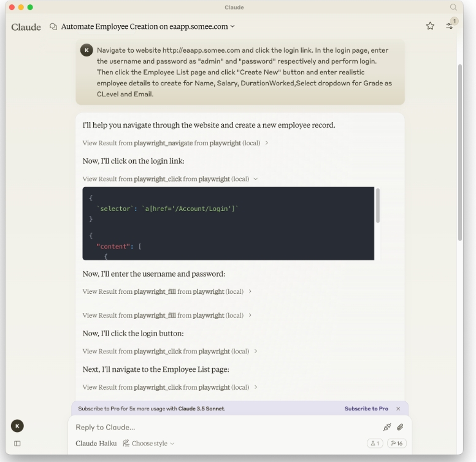This screenshot has width=476, height=462.
Task: Click the badge showing 1 beside tools count
Action: tap(374, 443)
